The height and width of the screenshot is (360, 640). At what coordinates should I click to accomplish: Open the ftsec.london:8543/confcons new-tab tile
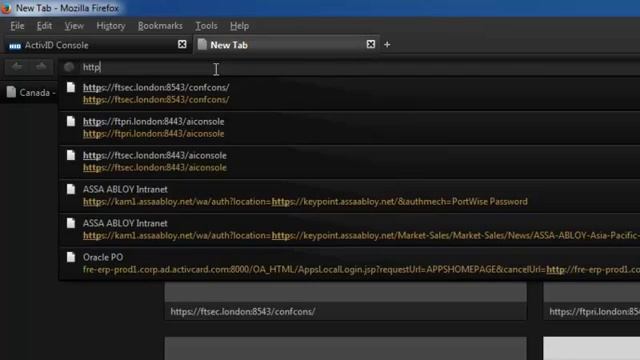[345, 301]
